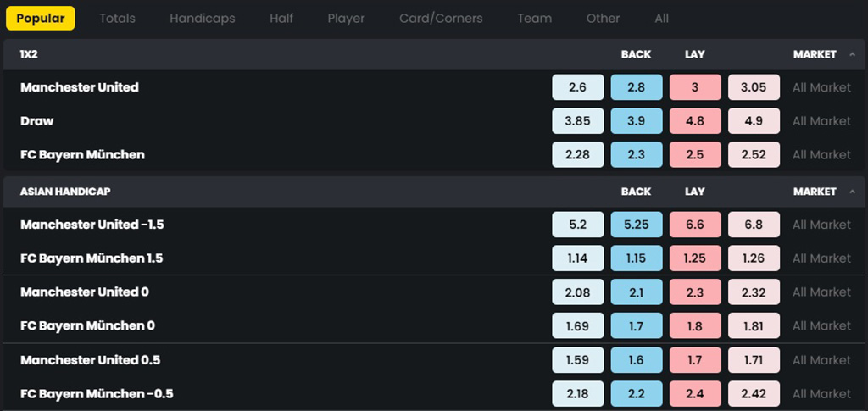Back FC Bayern München at 2.3
The height and width of the screenshot is (411, 868).
point(637,155)
